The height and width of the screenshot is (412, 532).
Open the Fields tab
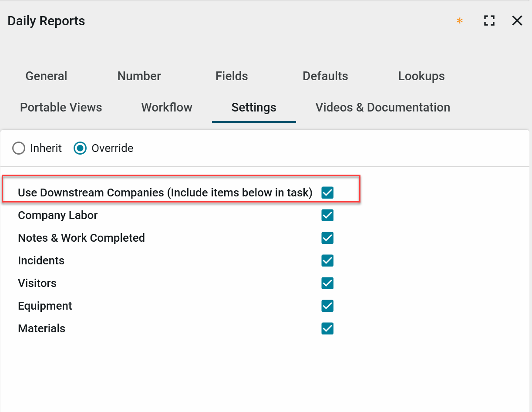232,76
